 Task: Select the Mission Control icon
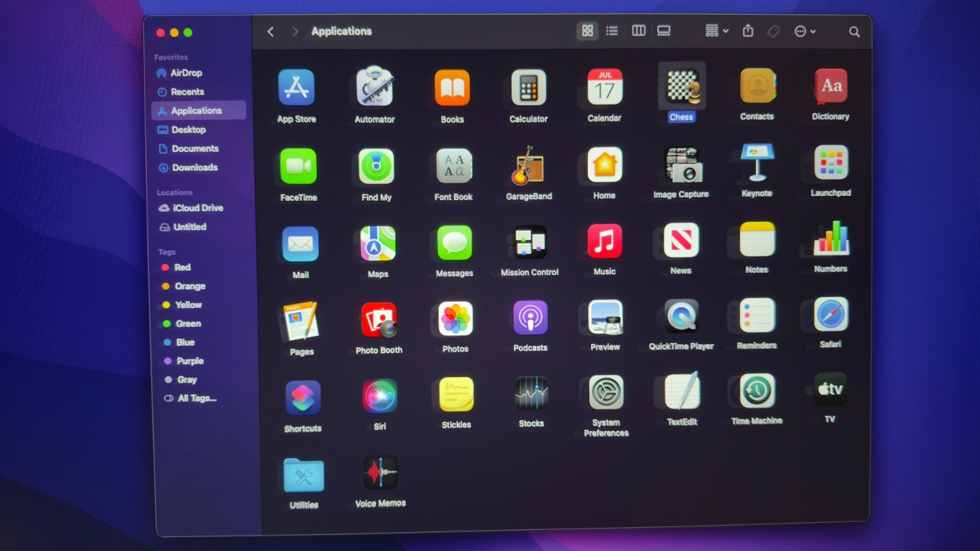(x=530, y=242)
